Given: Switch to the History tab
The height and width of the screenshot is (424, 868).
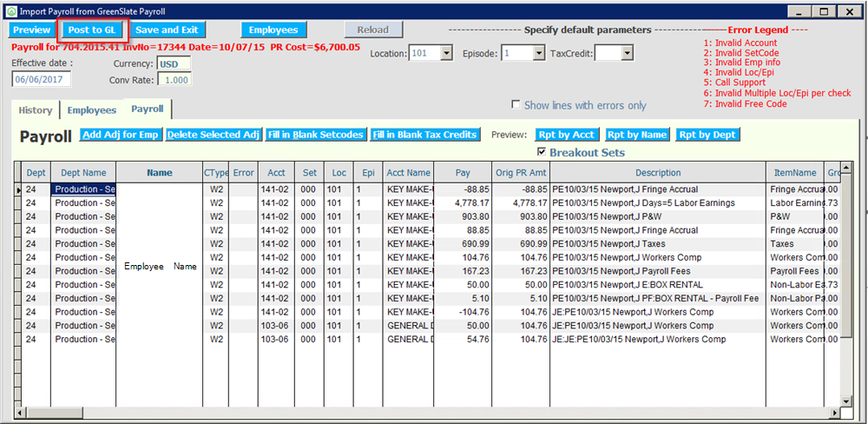Looking at the screenshot, I should point(36,110).
